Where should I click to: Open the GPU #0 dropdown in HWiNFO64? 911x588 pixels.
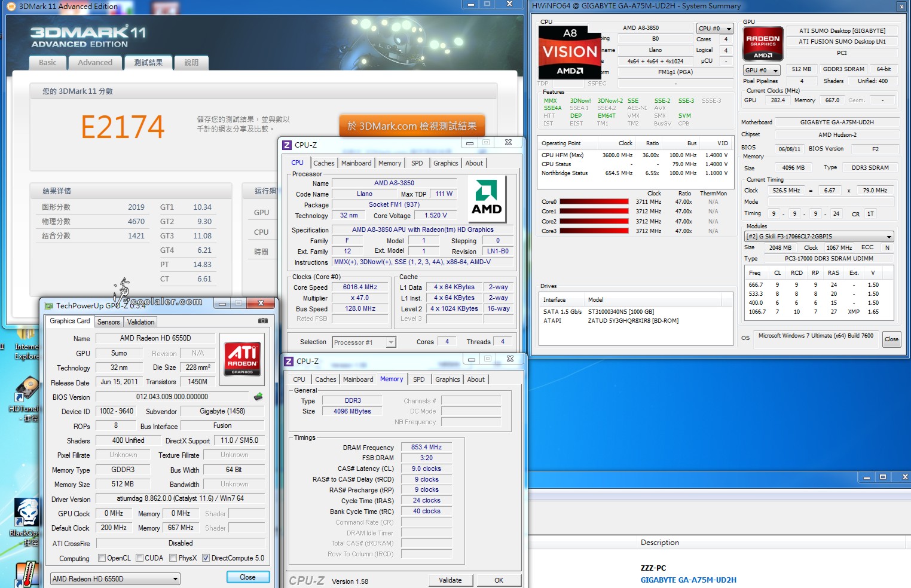point(762,70)
